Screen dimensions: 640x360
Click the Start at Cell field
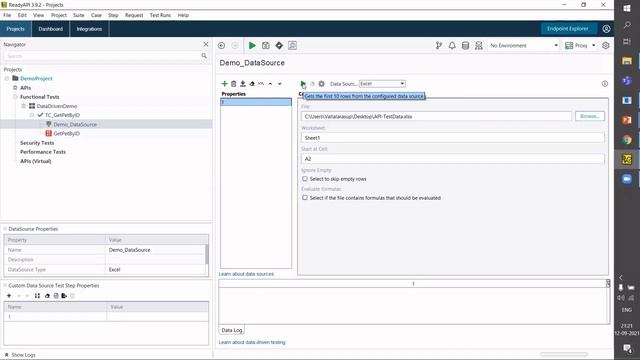[453, 159]
